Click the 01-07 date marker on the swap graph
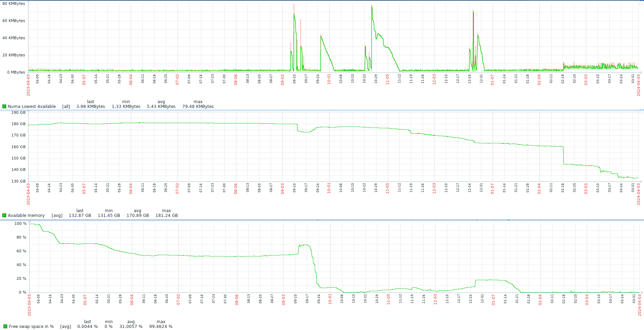644x330 pixels. click(x=493, y=299)
